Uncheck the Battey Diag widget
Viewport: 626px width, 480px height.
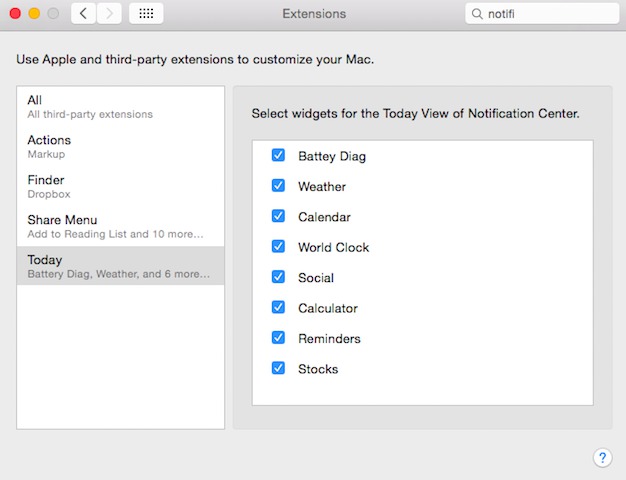pyautogui.click(x=279, y=156)
